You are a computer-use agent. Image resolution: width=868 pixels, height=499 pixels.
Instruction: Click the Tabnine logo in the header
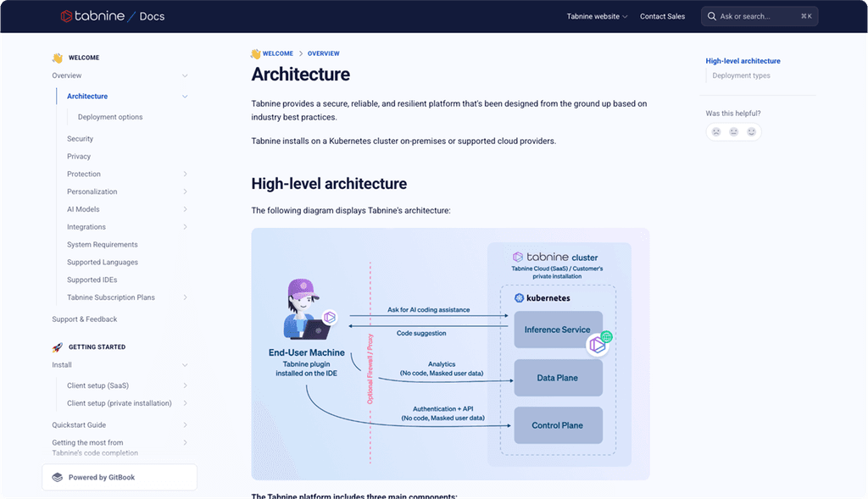point(92,15)
